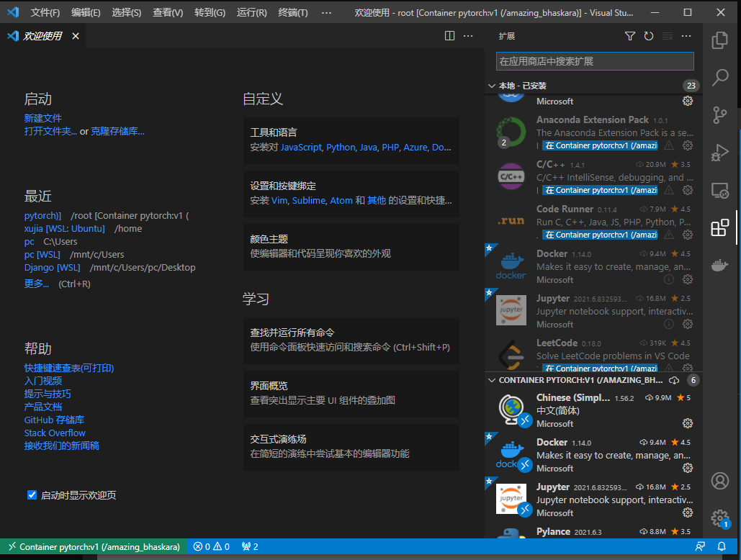The image size is (741, 560).
Task: Open recent xujia [WSL: Ubuntu] workspace
Action: point(64,228)
